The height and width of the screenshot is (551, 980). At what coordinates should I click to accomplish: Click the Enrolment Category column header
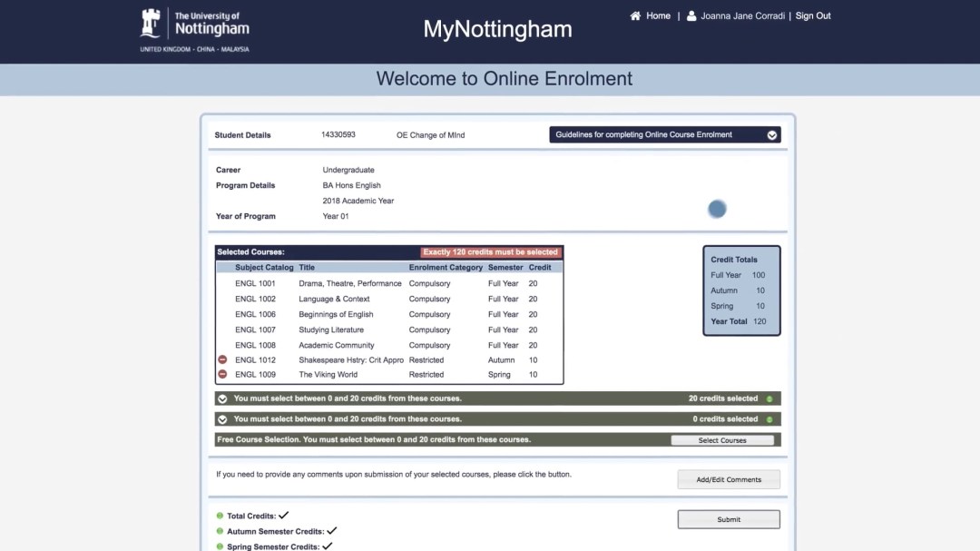point(446,267)
